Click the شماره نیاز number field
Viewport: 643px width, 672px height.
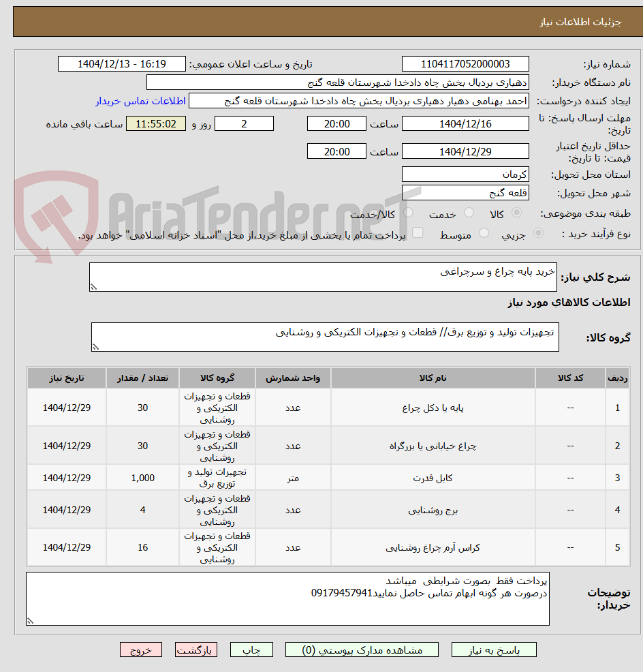point(465,64)
